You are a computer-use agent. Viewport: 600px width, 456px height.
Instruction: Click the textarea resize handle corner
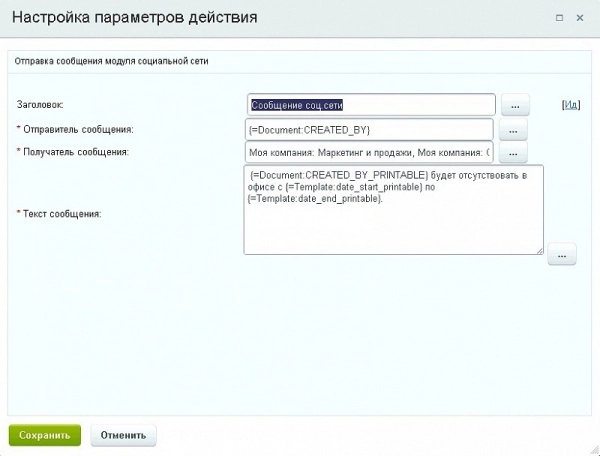pos(539,250)
